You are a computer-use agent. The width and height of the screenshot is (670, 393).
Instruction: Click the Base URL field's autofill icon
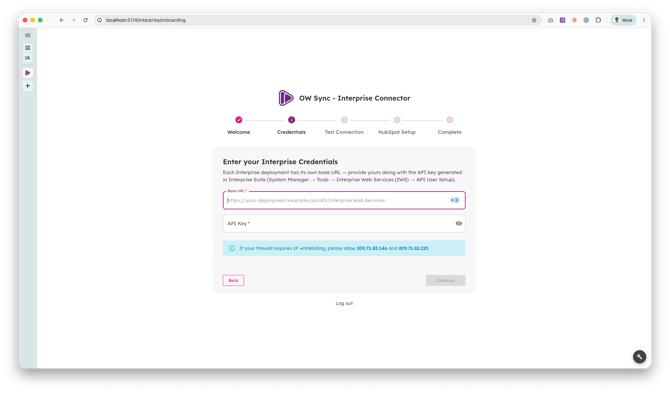click(455, 200)
